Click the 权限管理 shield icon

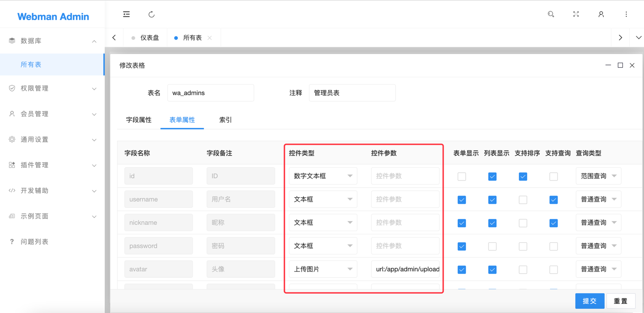pos(12,88)
